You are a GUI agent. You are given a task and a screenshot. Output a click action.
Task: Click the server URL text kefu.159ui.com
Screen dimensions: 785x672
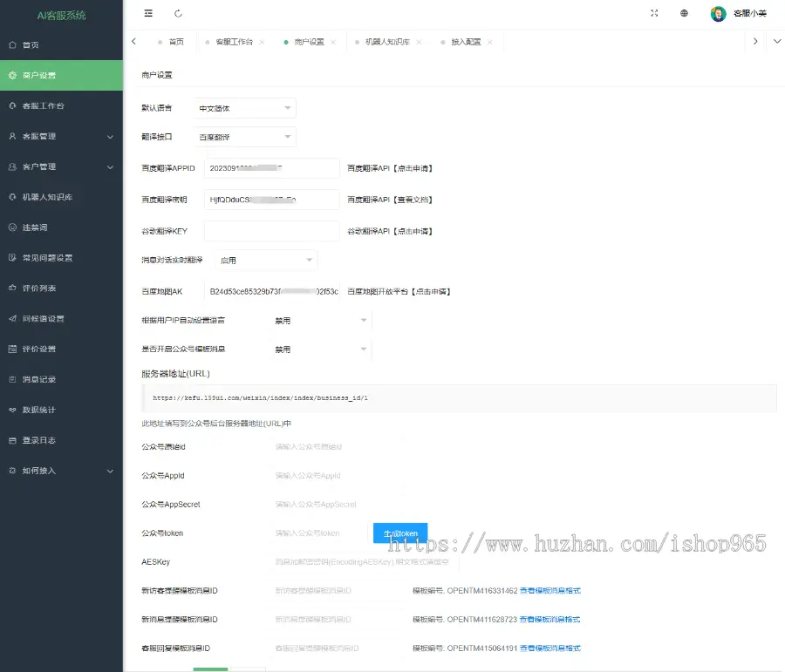pyautogui.click(x=260, y=398)
